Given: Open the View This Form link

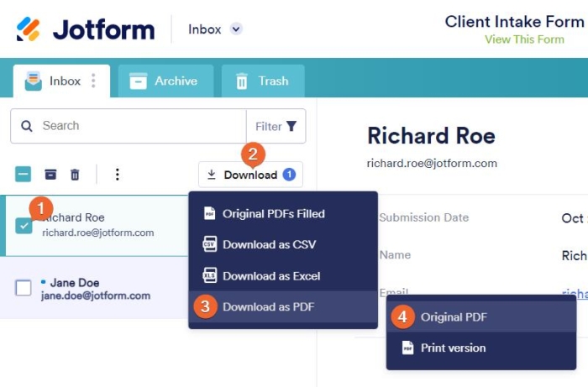Looking at the screenshot, I should point(524,39).
